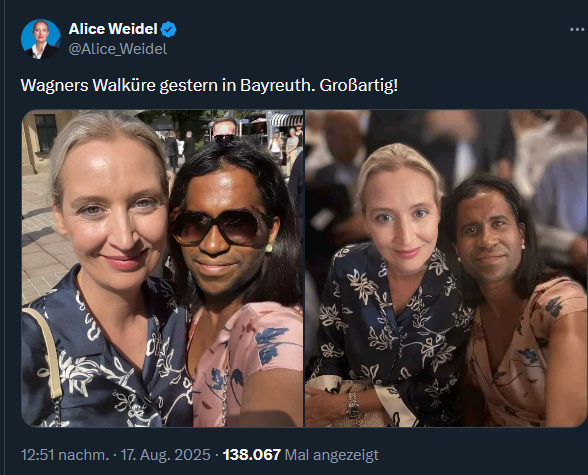The image size is (588, 475).
Task: Click the 138.067 view count number
Action: pyautogui.click(x=252, y=455)
